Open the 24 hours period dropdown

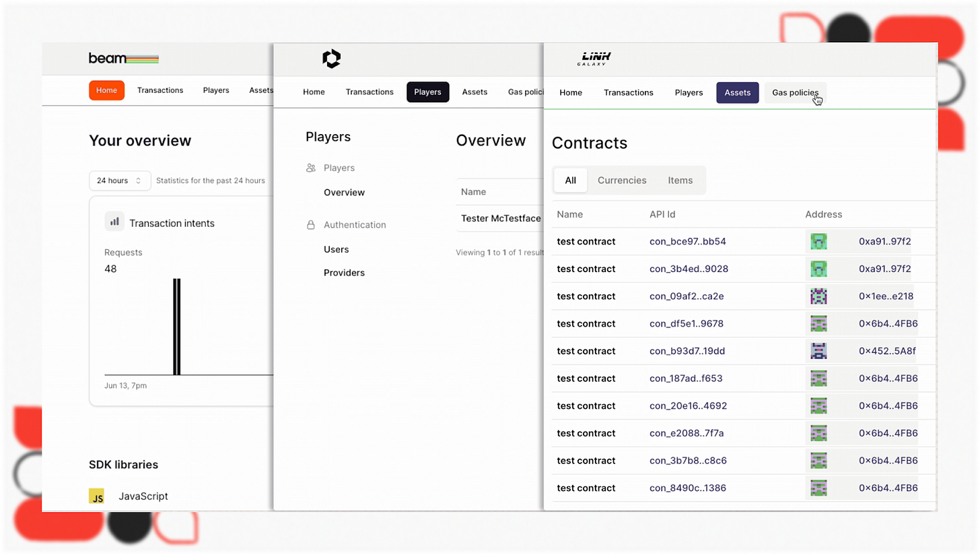[x=120, y=181]
